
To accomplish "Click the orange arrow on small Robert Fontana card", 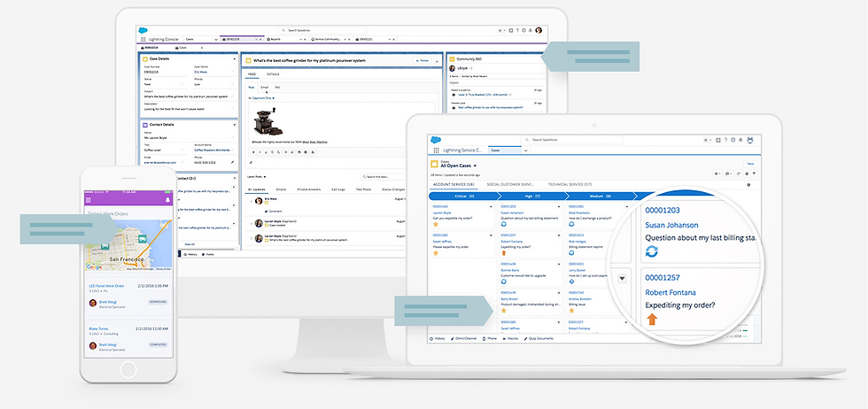I will [x=504, y=253].
